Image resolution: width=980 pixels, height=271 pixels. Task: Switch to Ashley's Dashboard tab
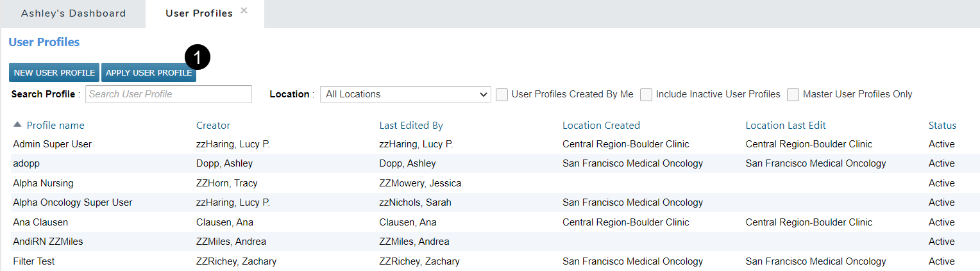(73, 13)
